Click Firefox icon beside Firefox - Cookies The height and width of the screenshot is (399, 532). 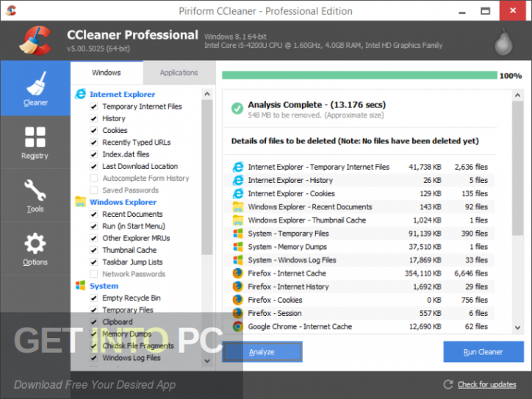coord(238,300)
